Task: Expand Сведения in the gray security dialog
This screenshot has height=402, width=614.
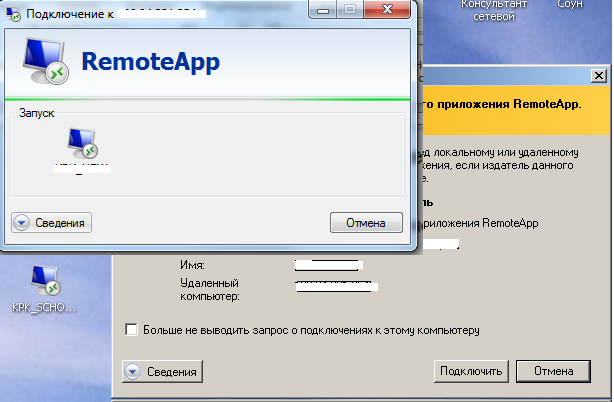Action: click(163, 371)
